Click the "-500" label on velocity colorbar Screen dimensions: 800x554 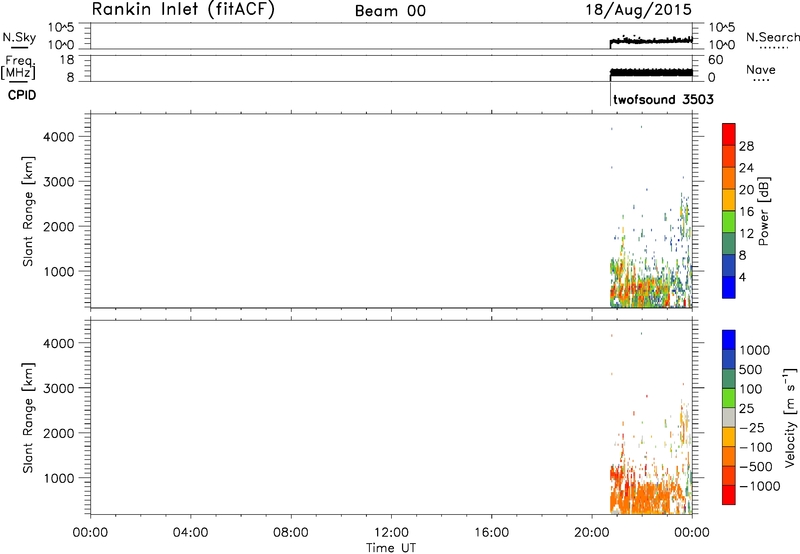pos(756,466)
